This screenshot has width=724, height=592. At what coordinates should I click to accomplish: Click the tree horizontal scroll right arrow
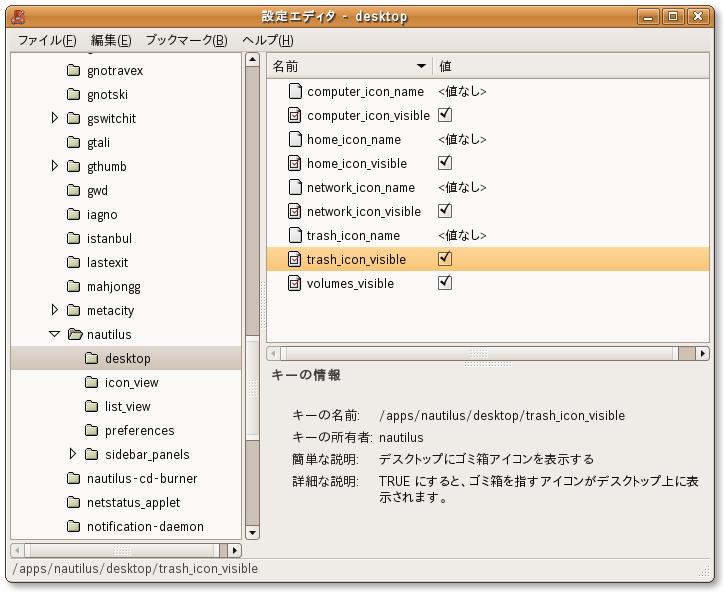(235, 550)
